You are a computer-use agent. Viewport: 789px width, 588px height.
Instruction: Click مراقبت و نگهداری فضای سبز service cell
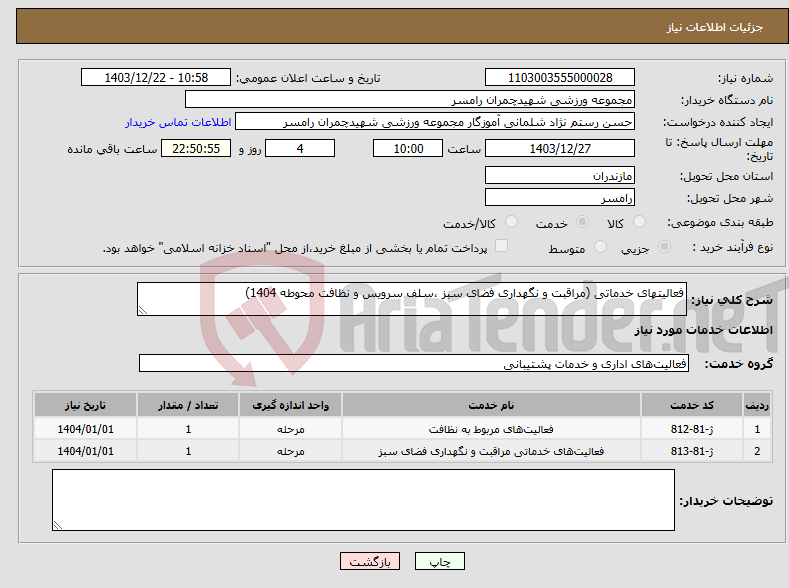point(491,451)
